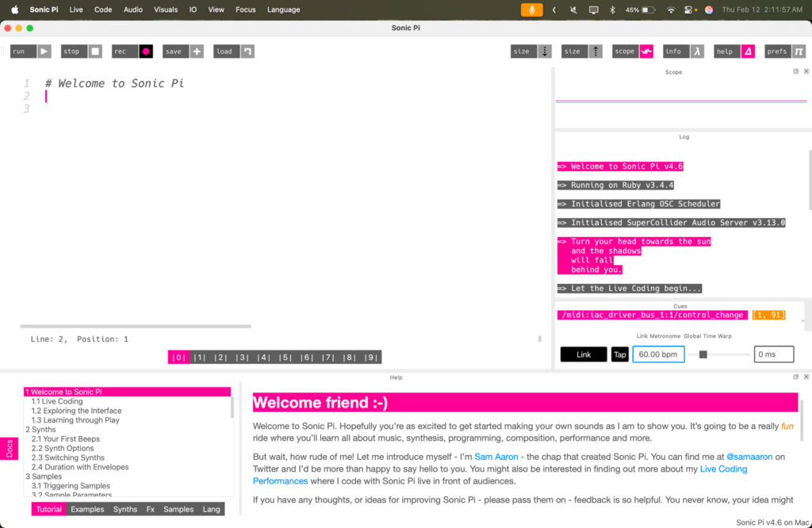Edit the 60.00 bpm input field
812x528 pixels.
pyautogui.click(x=658, y=354)
